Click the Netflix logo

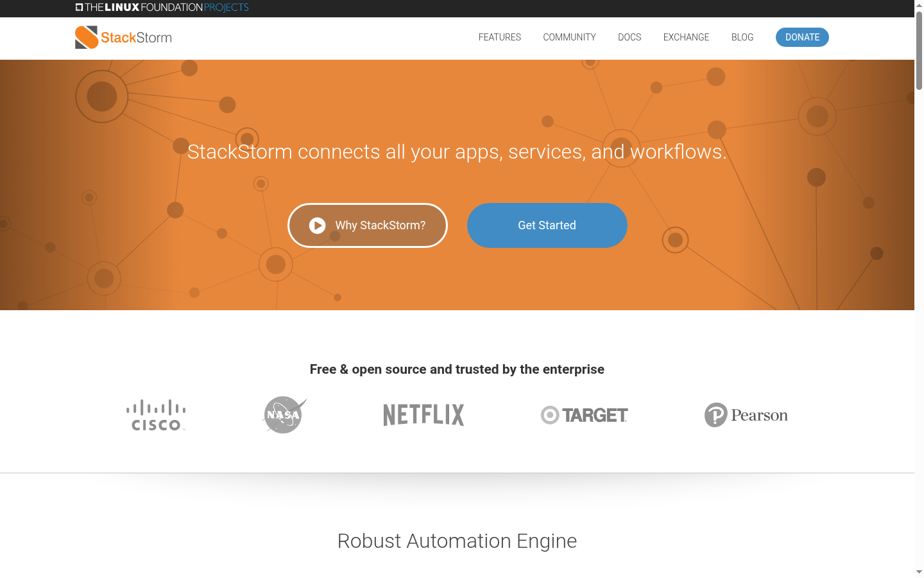[424, 415]
